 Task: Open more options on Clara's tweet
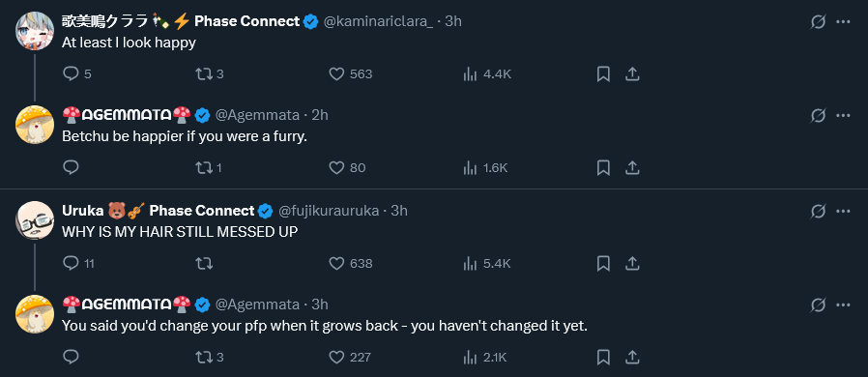click(843, 21)
